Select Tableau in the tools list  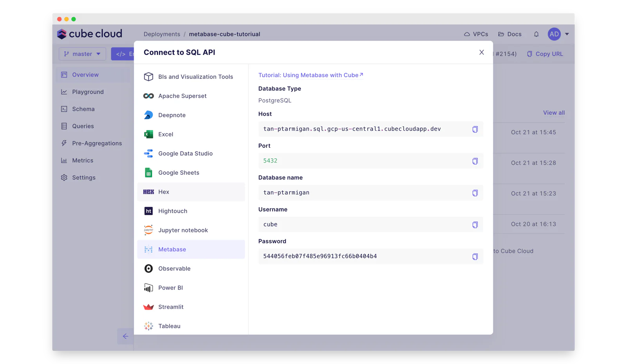[191, 326]
